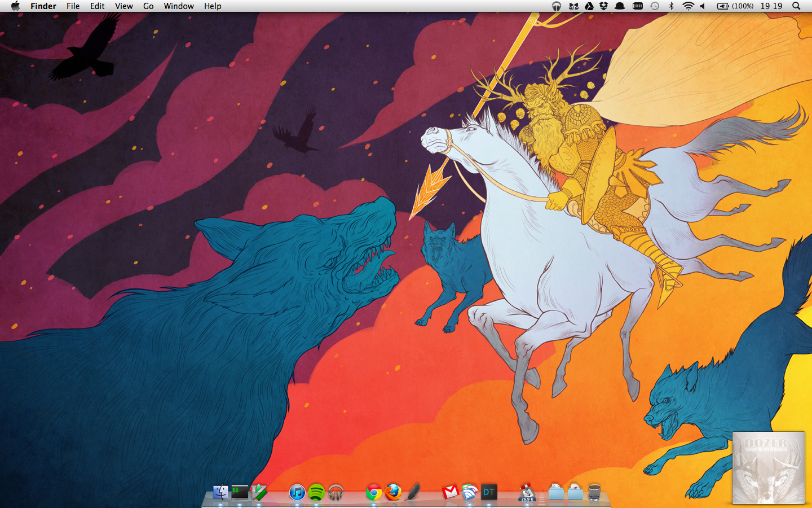Open the Trash in the Dock
Image resolution: width=812 pixels, height=508 pixels.
pyautogui.click(x=594, y=492)
